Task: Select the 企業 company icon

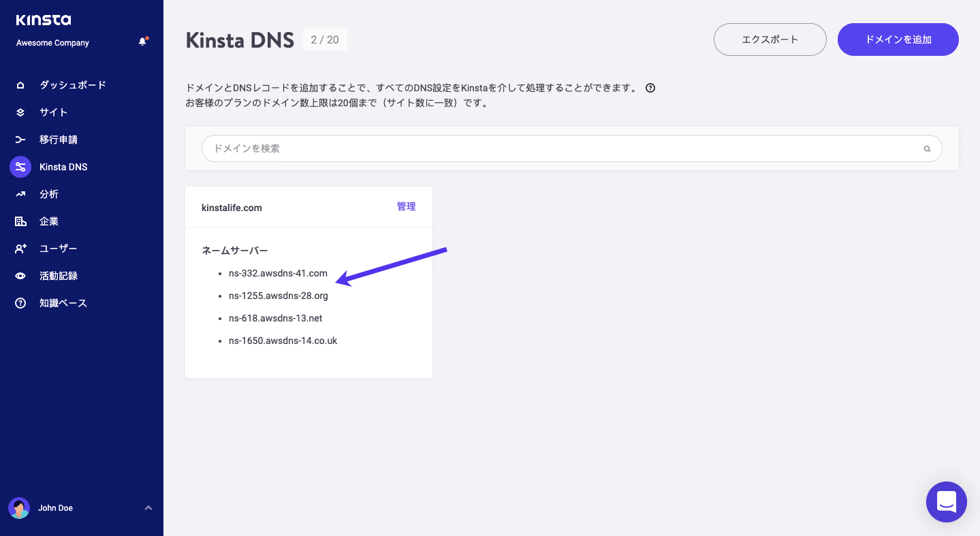Action: 20,221
